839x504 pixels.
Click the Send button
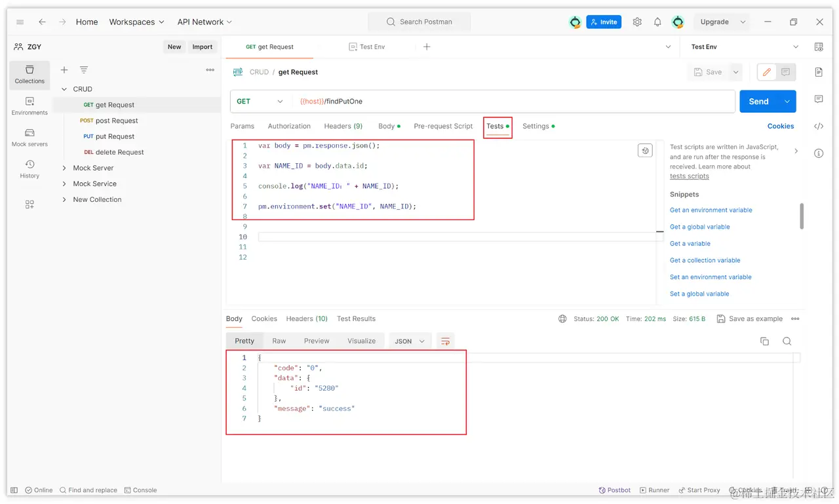click(759, 102)
